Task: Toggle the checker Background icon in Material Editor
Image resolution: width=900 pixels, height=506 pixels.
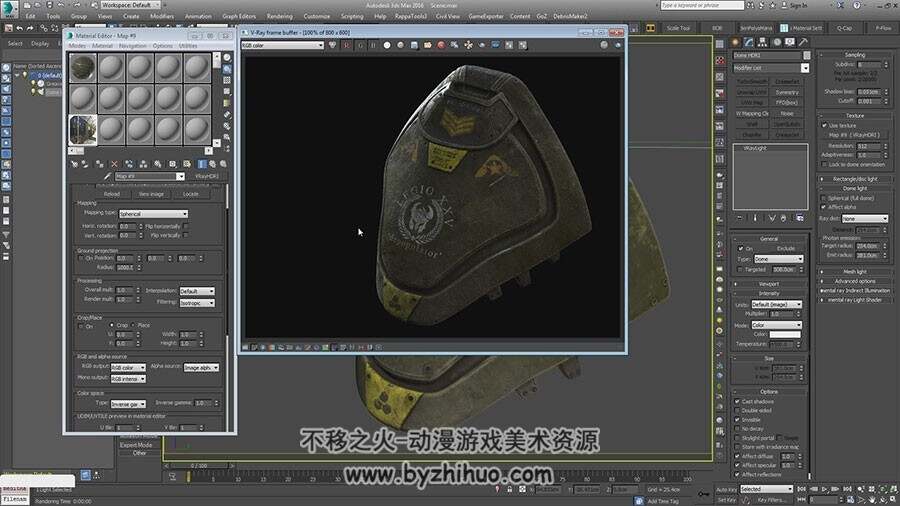Action: pos(227,80)
